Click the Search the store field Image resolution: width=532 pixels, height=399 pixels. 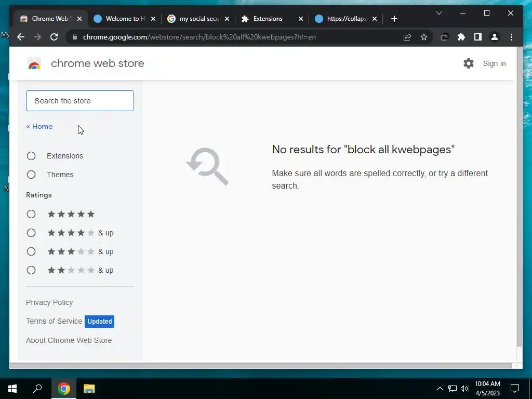coord(79,101)
